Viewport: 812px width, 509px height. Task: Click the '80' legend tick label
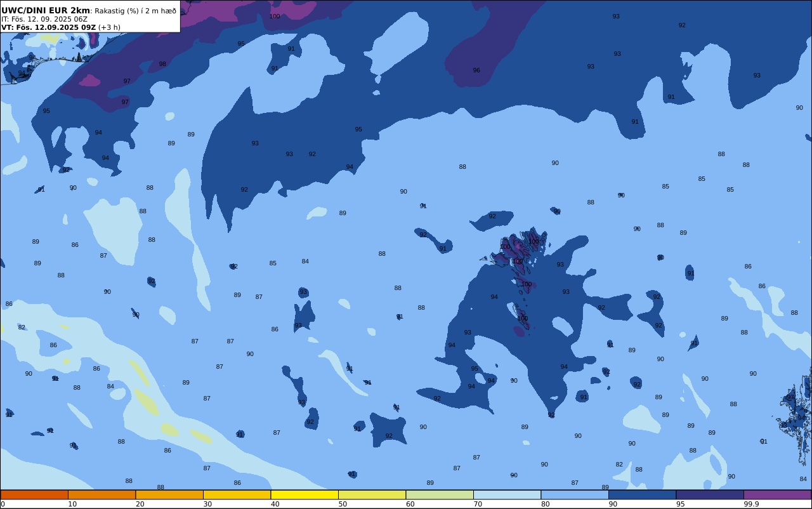click(545, 504)
